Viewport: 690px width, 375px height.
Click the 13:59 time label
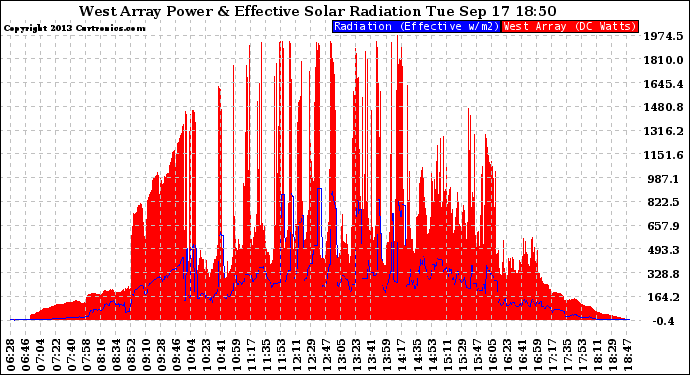pyautogui.click(x=386, y=354)
